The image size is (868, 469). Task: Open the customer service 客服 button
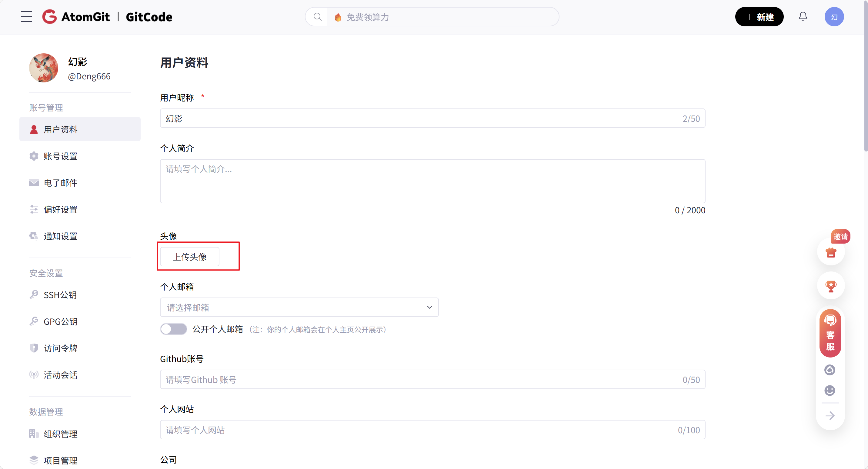(x=830, y=334)
